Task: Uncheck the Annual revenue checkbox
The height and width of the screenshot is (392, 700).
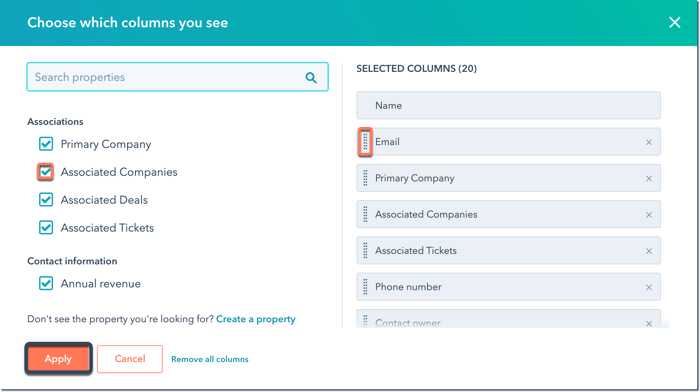Action: 46,283
